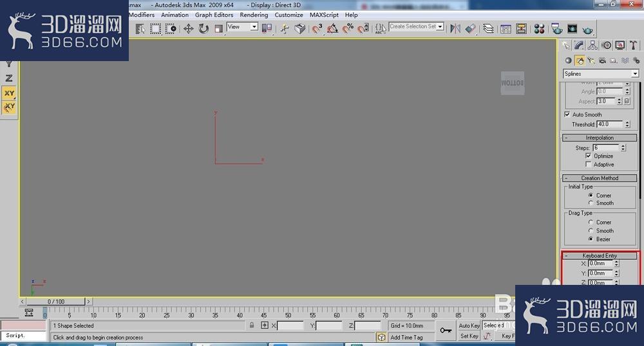Choose the Rectangular Selection Region tool
Screen dimensions: 644x346
point(155,29)
